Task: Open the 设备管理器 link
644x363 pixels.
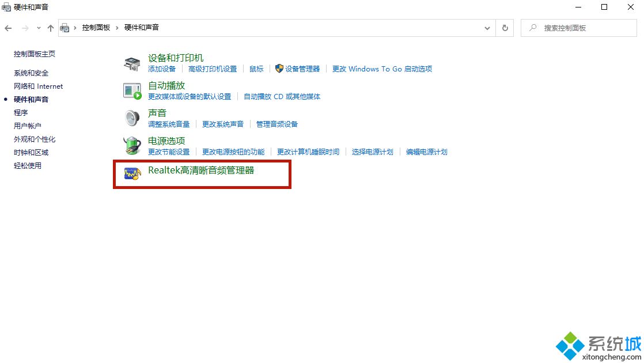Action: tap(302, 69)
